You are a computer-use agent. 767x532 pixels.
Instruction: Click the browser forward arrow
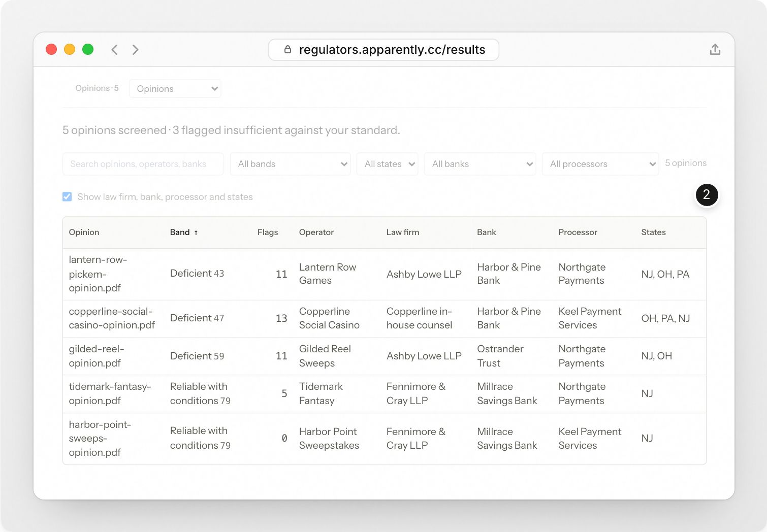point(135,50)
